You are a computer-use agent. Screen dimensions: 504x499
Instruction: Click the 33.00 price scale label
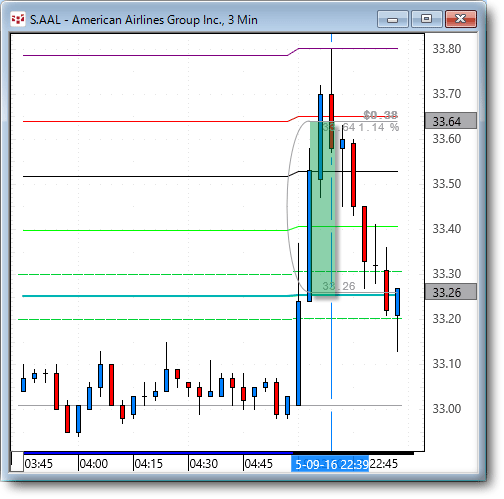coord(447,409)
